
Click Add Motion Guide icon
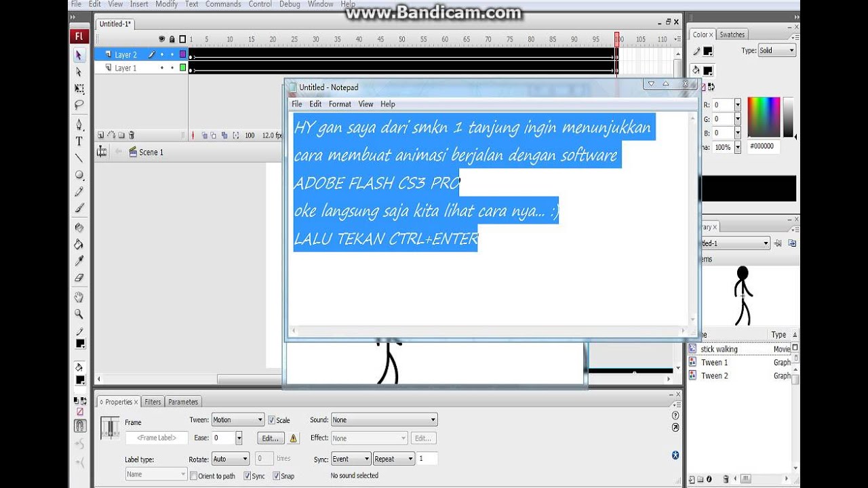111,136
